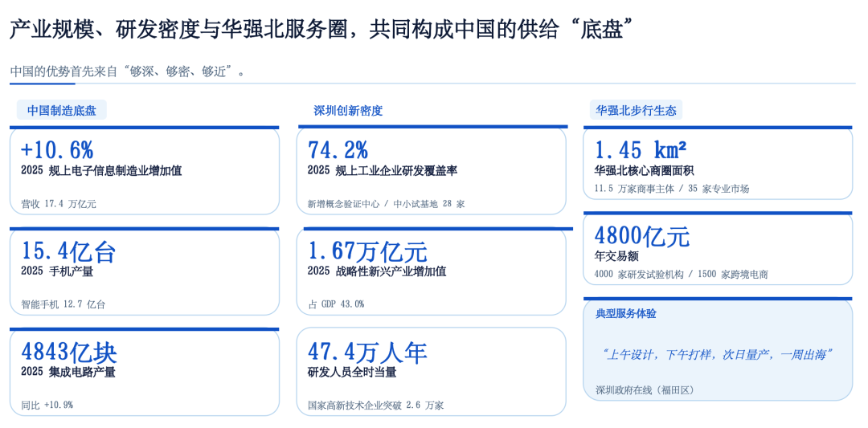Click the 中国制造底盘 section label
868x428 pixels.
[61, 110]
